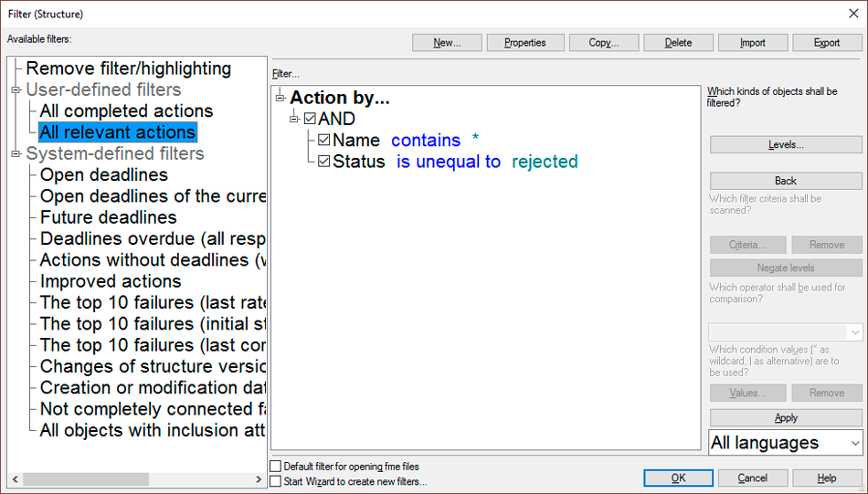The image size is (868, 494).
Task: Collapse the AND node expander
Action: (294, 119)
